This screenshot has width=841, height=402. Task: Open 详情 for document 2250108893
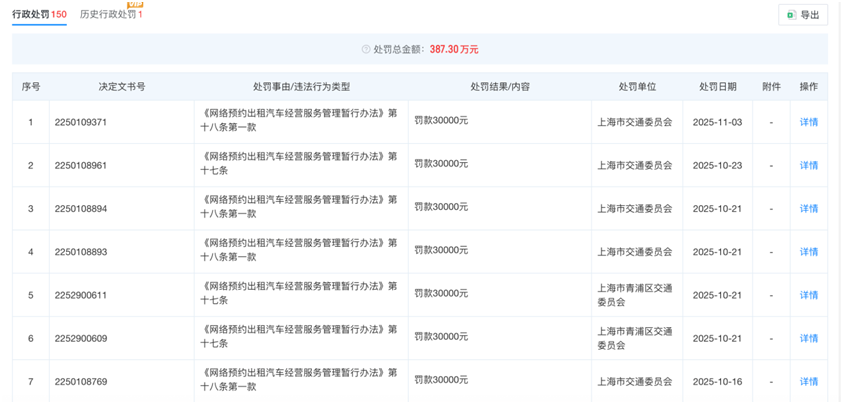809,252
